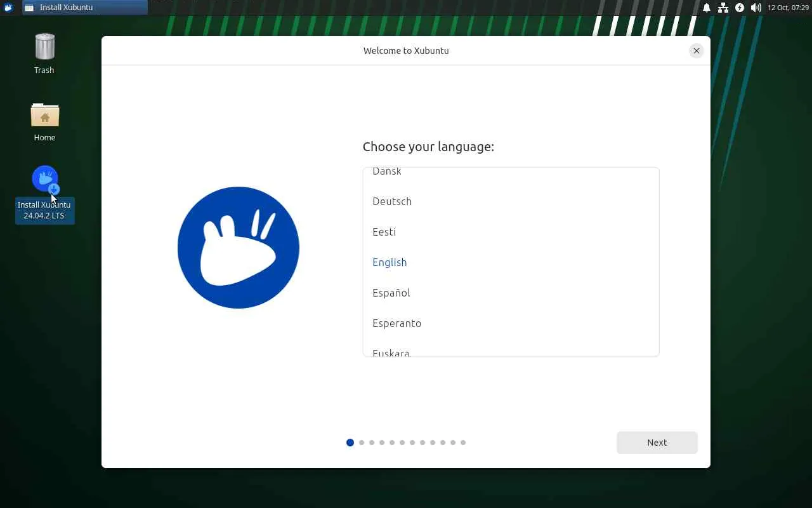Image resolution: width=812 pixels, height=508 pixels.
Task: Click the first active progress dot
Action: (x=350, y=443)
